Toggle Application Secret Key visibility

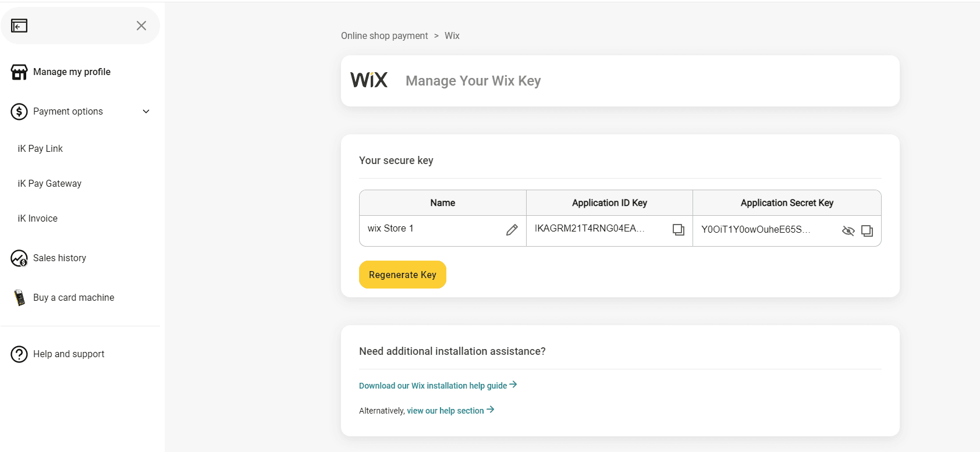tap(848, 231)
